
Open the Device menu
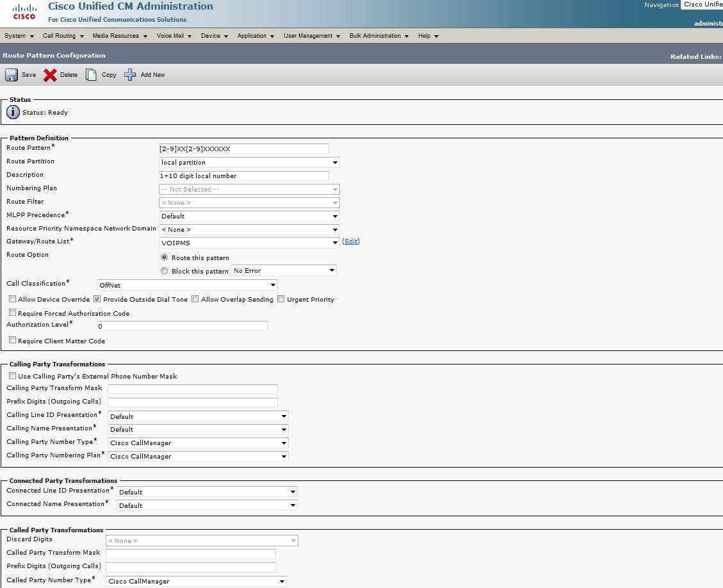coord(215,35)
